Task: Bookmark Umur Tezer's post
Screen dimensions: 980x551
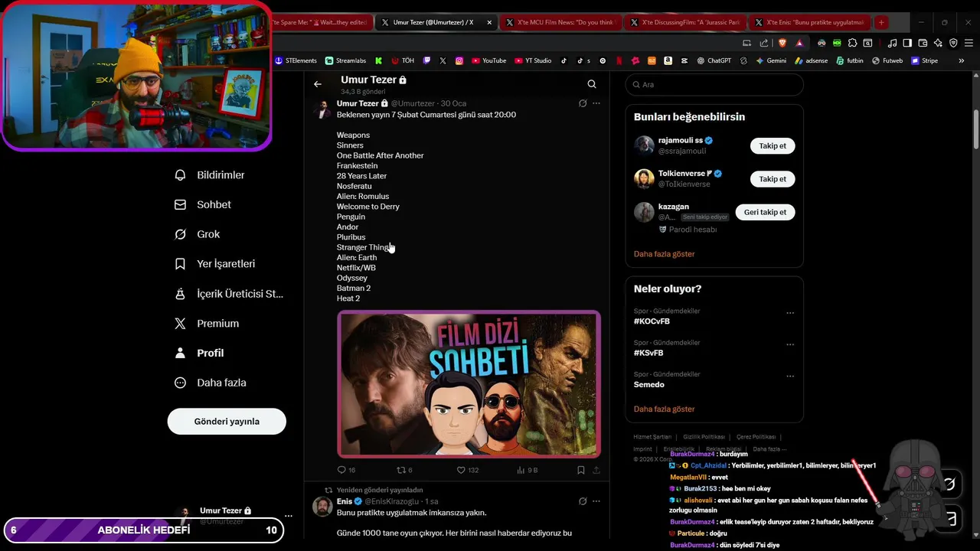Action: (x=581, y=470)
